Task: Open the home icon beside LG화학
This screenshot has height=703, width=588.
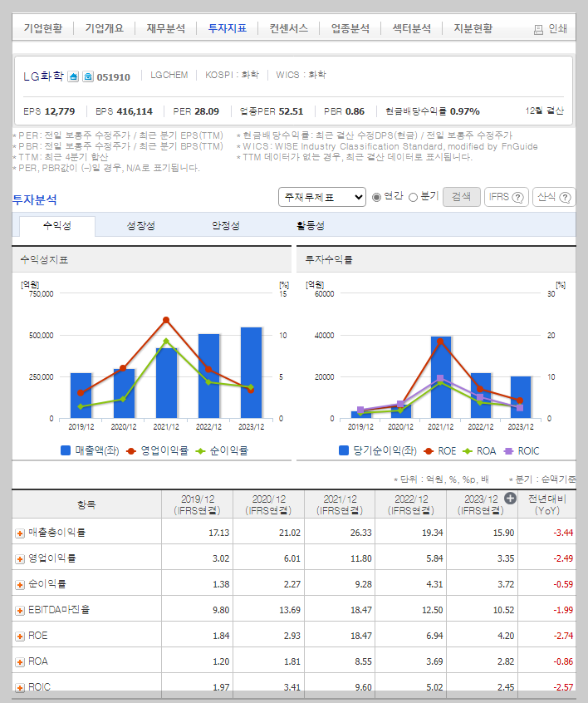Action: coord(73,76)
